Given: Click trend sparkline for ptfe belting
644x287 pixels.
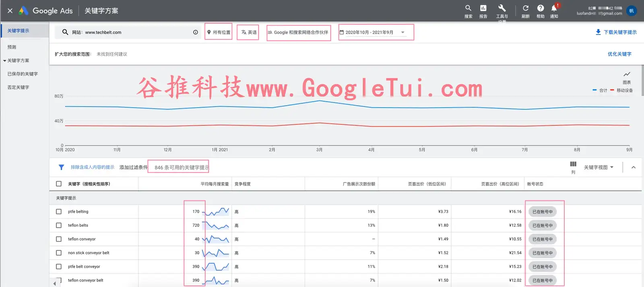Looking at the screenshot, I should tap(216, 211).
